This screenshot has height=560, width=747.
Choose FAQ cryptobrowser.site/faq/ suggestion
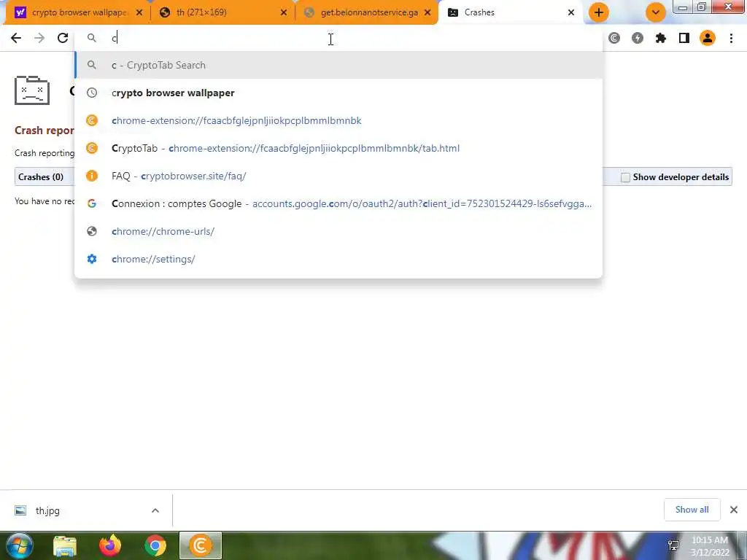[x=338, y=176]
